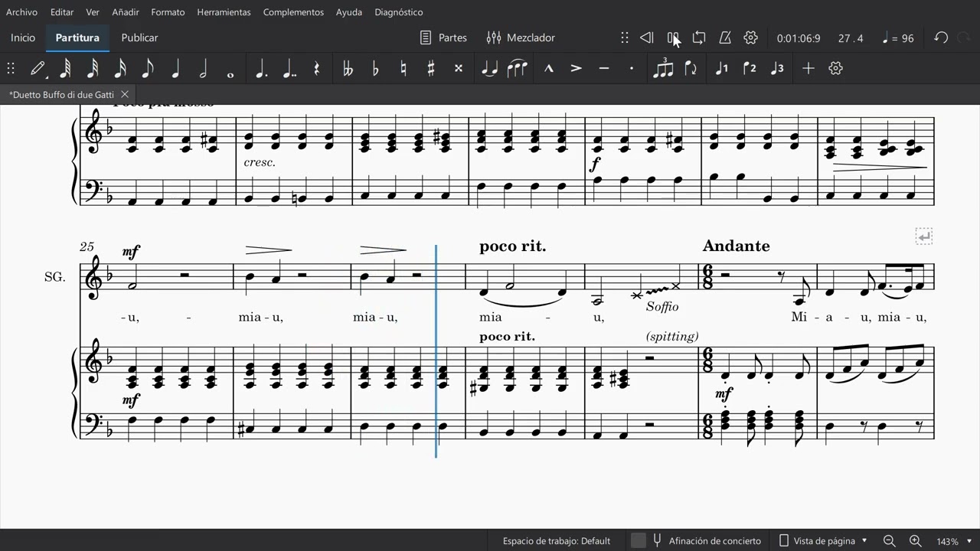
Task: Select the eighth note duration
Action: coord(148,68)
